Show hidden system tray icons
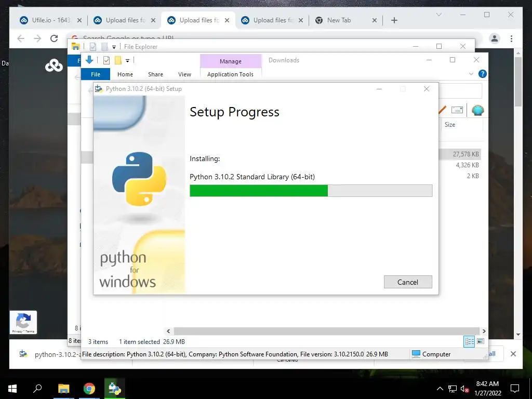The image size is (532, 399). point(440,389)
